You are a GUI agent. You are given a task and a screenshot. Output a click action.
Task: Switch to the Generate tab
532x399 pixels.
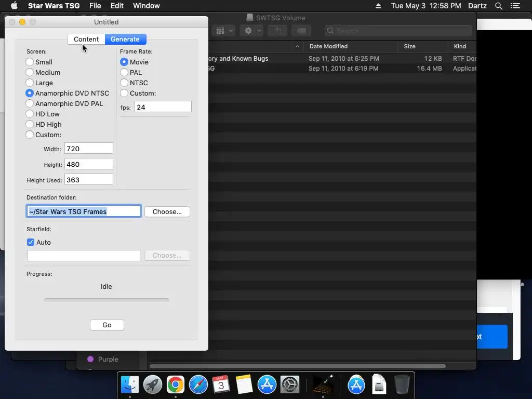125,39
